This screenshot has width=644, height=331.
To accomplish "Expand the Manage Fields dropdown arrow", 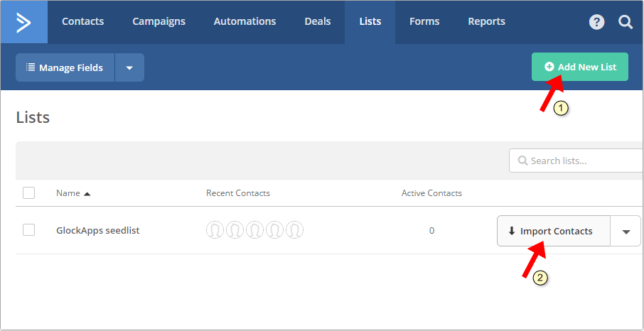I will 129,67.
